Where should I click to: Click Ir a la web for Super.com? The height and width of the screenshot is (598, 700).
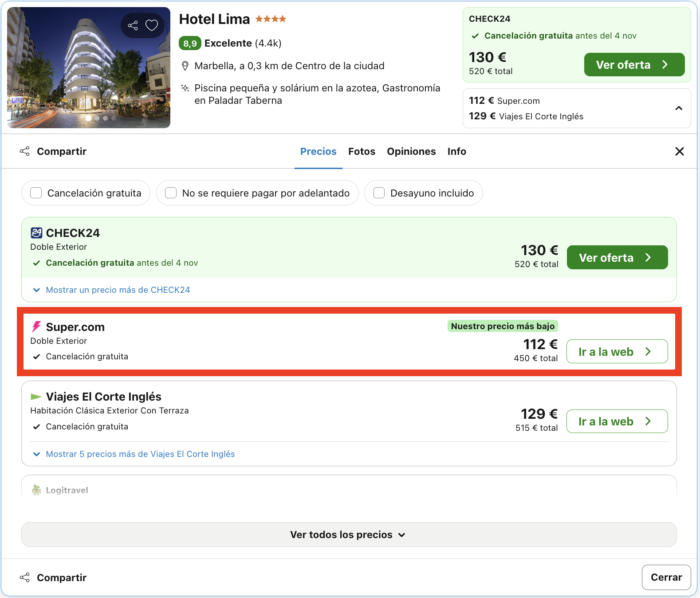617,351
